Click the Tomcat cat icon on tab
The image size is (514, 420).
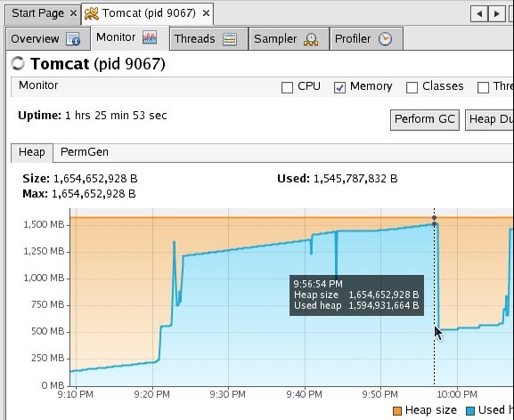[x=91, y=13]
